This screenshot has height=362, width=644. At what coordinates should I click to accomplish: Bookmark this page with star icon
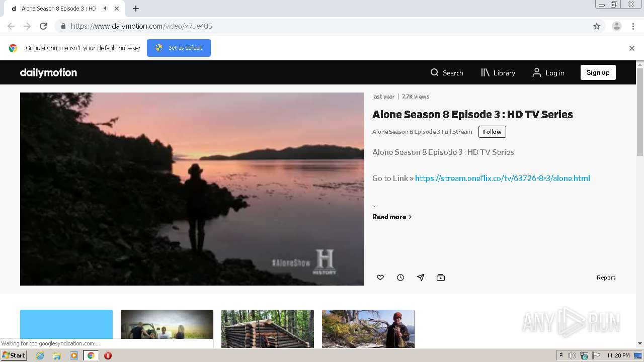point(597,26)
